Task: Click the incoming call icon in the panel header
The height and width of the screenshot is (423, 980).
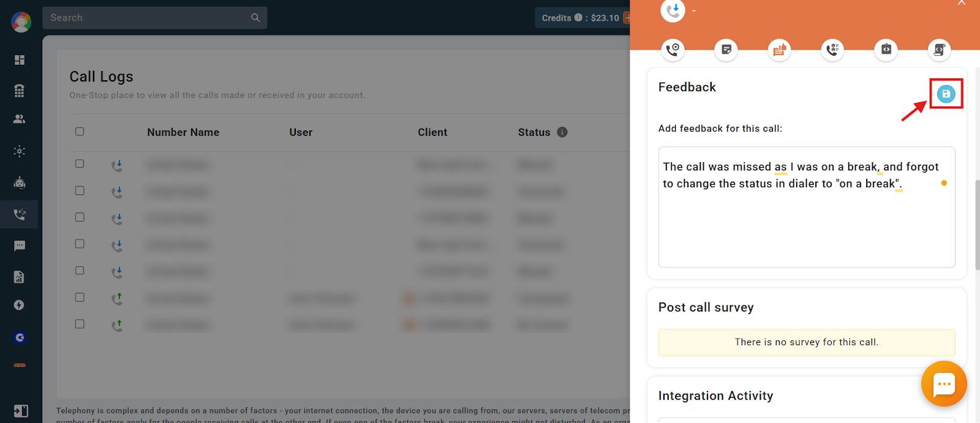Action: pos(673,10)
